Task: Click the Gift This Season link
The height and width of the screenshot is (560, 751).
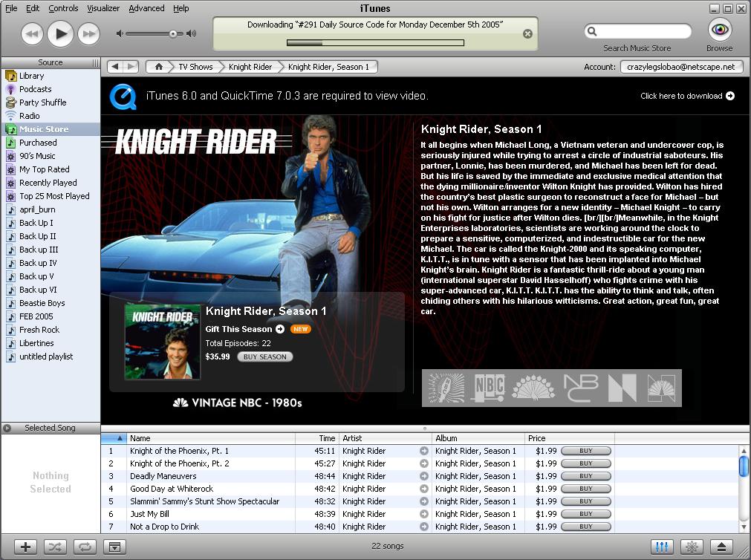Action: (x=244, y=329)
